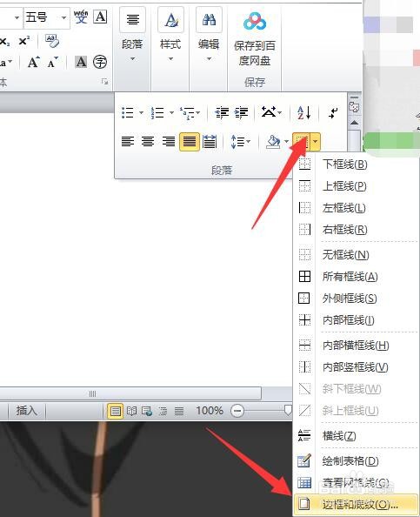Click 保存到百度网盘 button
Image resolution: width=420 pixels, height=517 pixels.
(254, 39)
